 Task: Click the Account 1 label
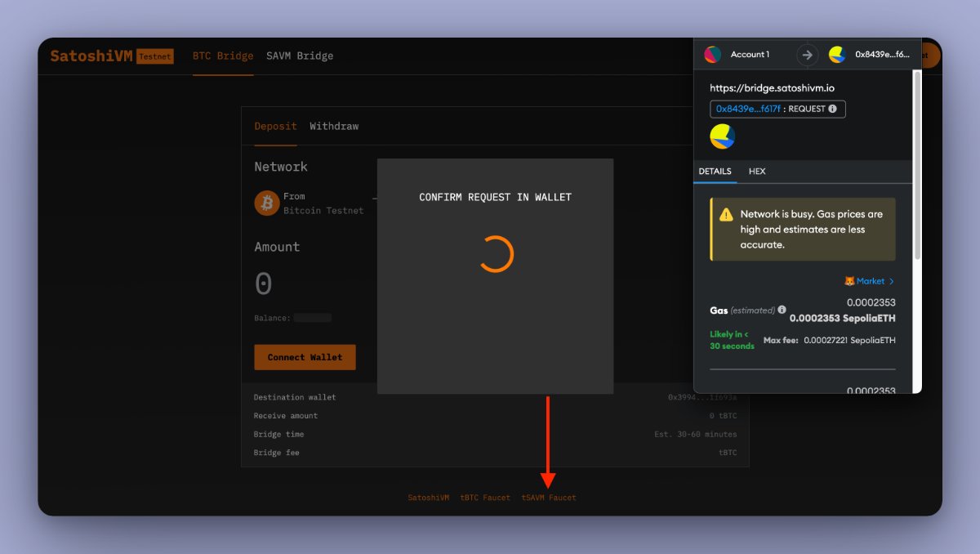(x=750, y=55)
